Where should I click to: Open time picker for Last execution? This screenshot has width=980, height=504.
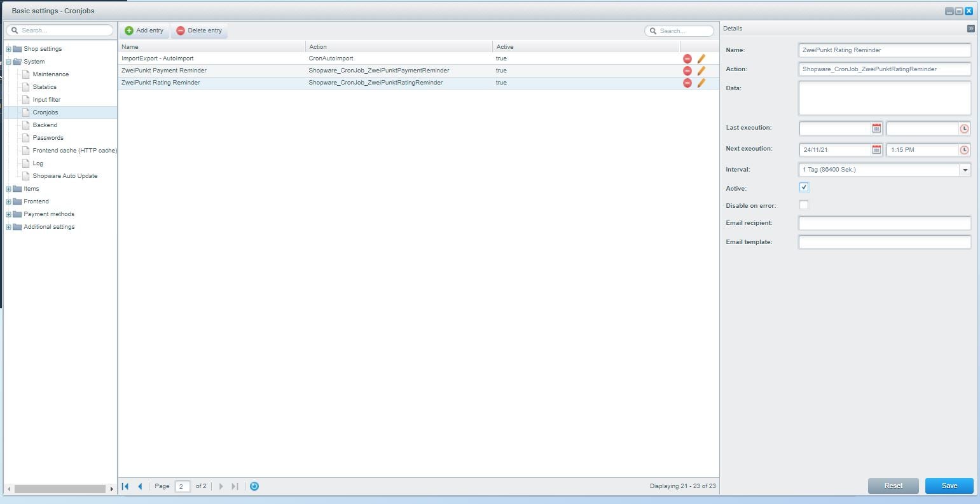(964, 128)
